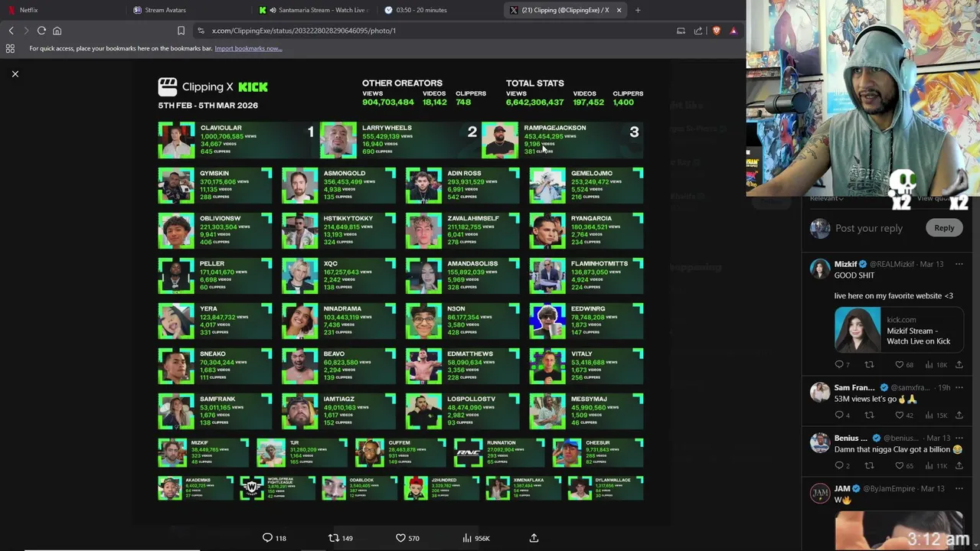Image resolution: width=980 pixels, height=551 pixels.
Task: Click the SNEAKO creator name
Action: (x=213, y=354)
